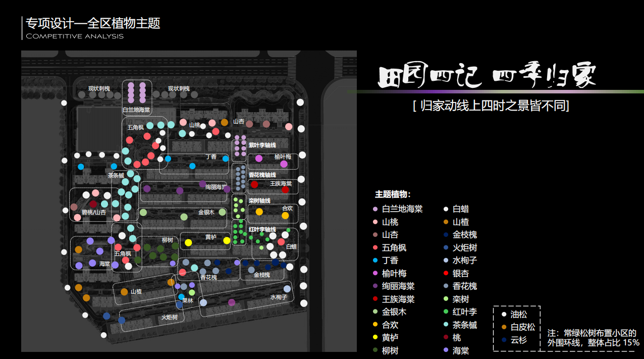Click the calligraphy heading 田园四记 四季归家

(x=487, y=76)
